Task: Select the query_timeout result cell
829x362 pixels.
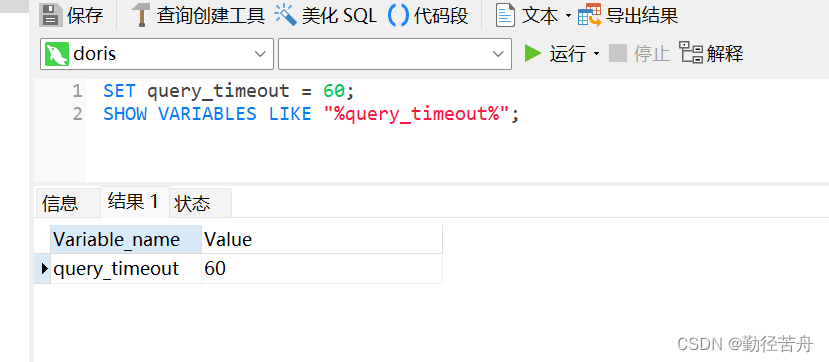Action: tap(126, 269)
